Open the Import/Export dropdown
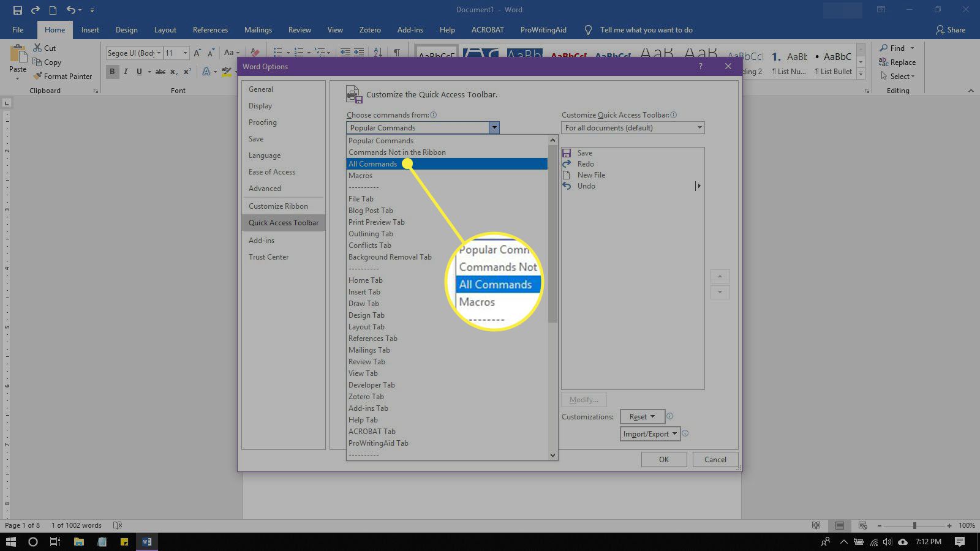This screenshot has height=551, width=980. click(650, 433)
